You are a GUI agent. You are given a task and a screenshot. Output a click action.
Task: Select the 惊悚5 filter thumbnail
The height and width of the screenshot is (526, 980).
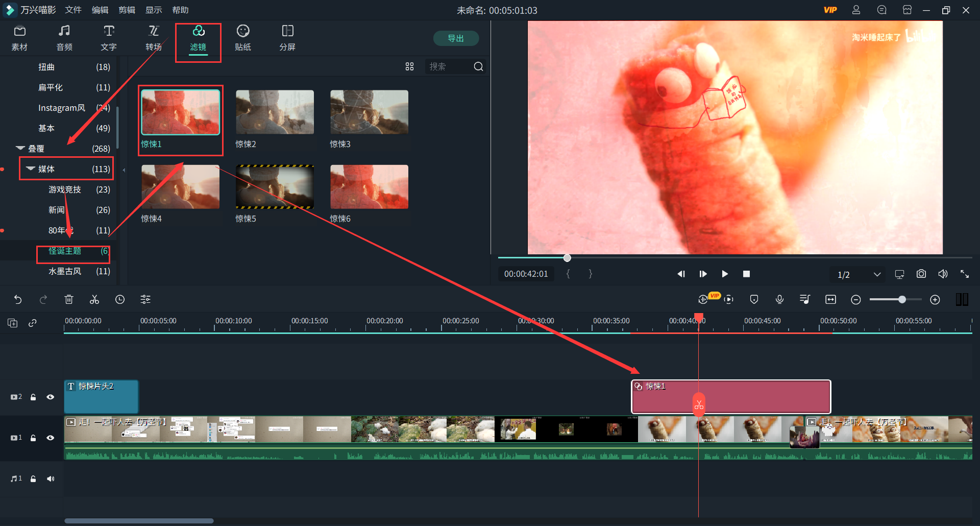[275, 187]
